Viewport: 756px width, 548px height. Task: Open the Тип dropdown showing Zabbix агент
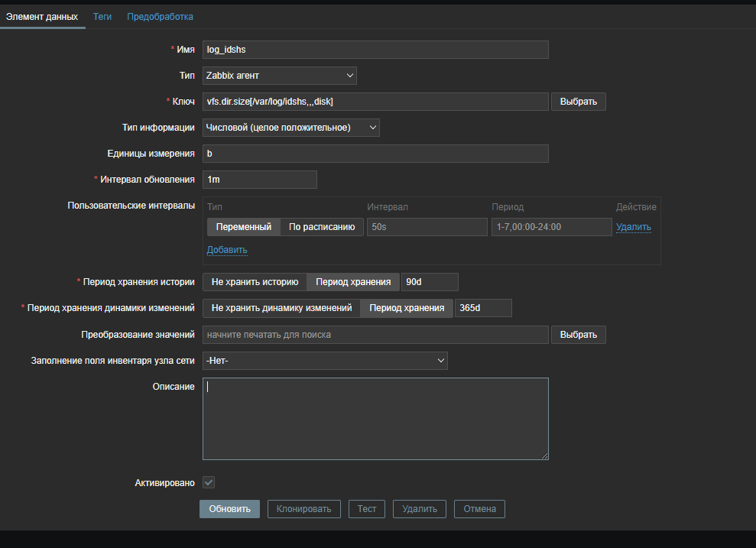point(280,76)
